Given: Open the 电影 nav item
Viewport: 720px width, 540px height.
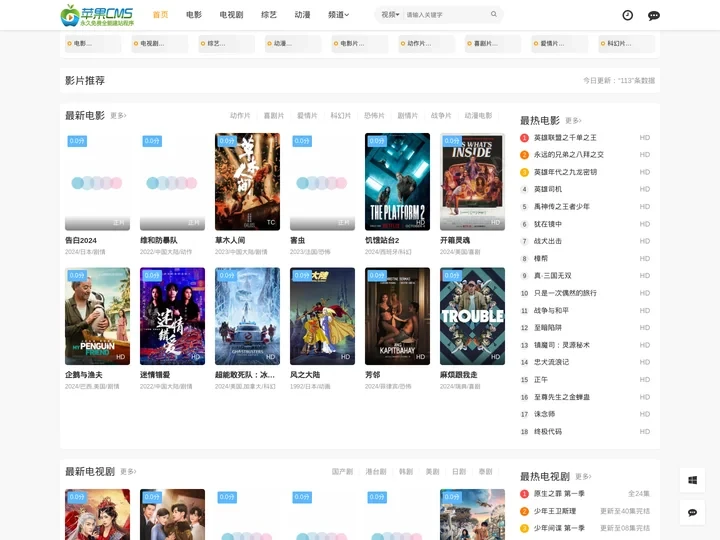Looking at the screenshot, I should coord(194,15).
